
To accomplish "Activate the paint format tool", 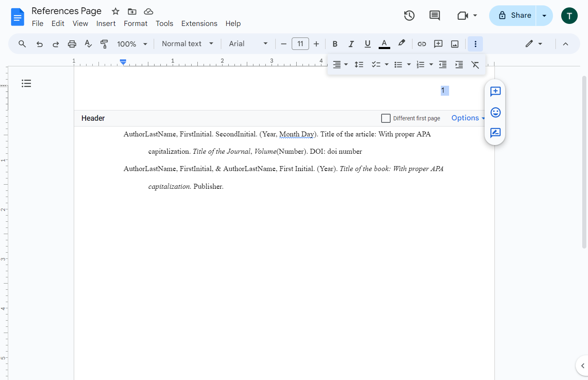I will click(x=104, y=44).
